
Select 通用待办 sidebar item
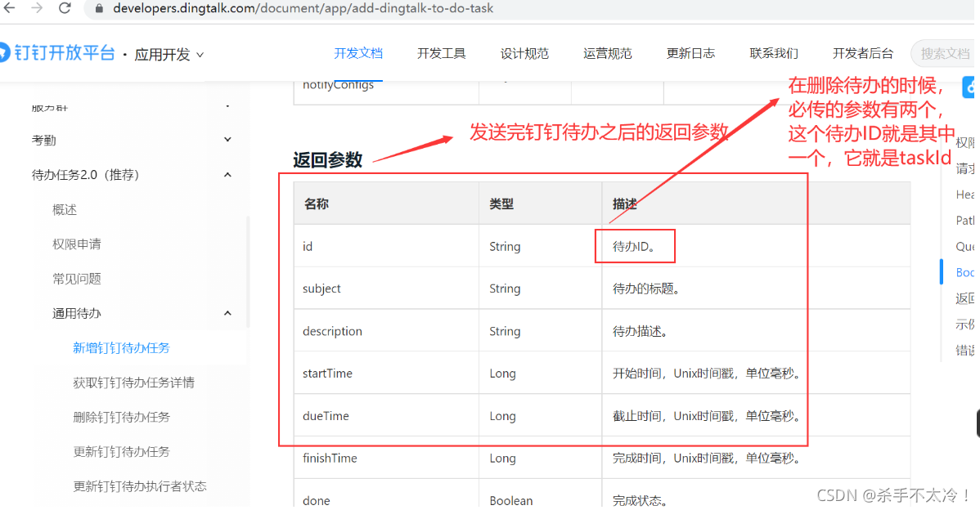(77, 313)
